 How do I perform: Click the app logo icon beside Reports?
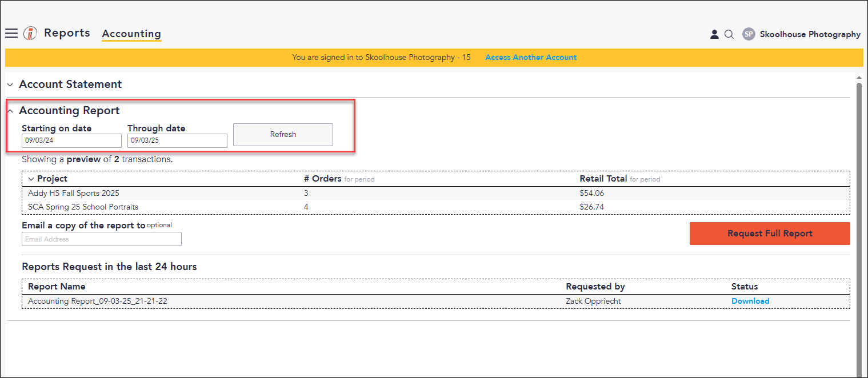(30, 34)
